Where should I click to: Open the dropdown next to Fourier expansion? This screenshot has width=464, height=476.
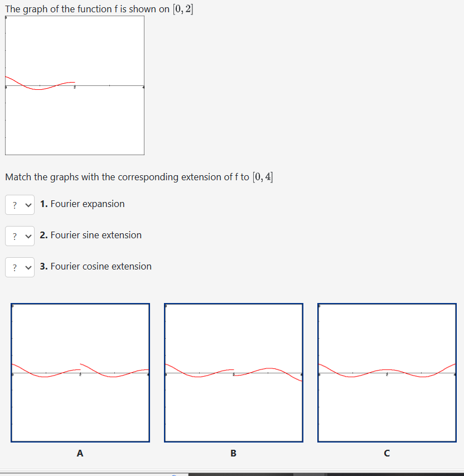[20, 204]
